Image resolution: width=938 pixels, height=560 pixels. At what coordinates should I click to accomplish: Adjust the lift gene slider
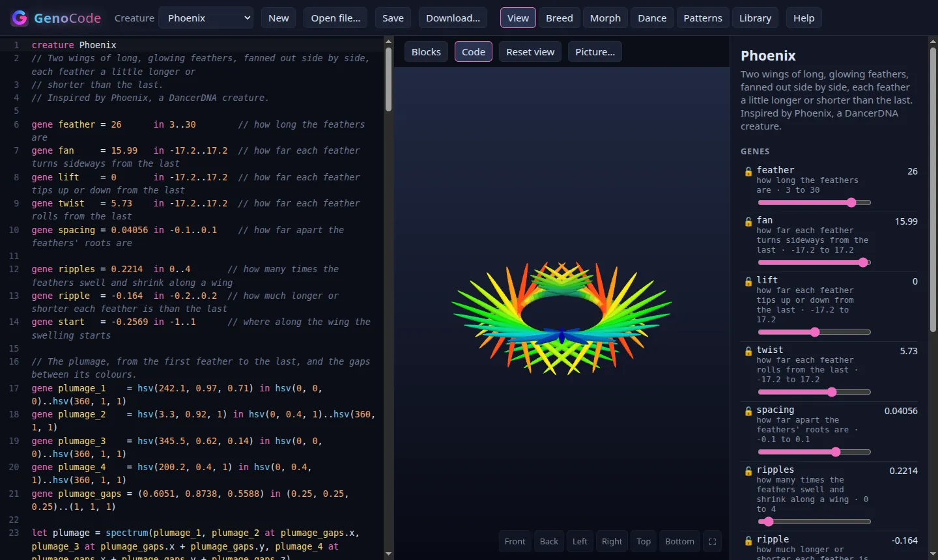click(814, 332)
